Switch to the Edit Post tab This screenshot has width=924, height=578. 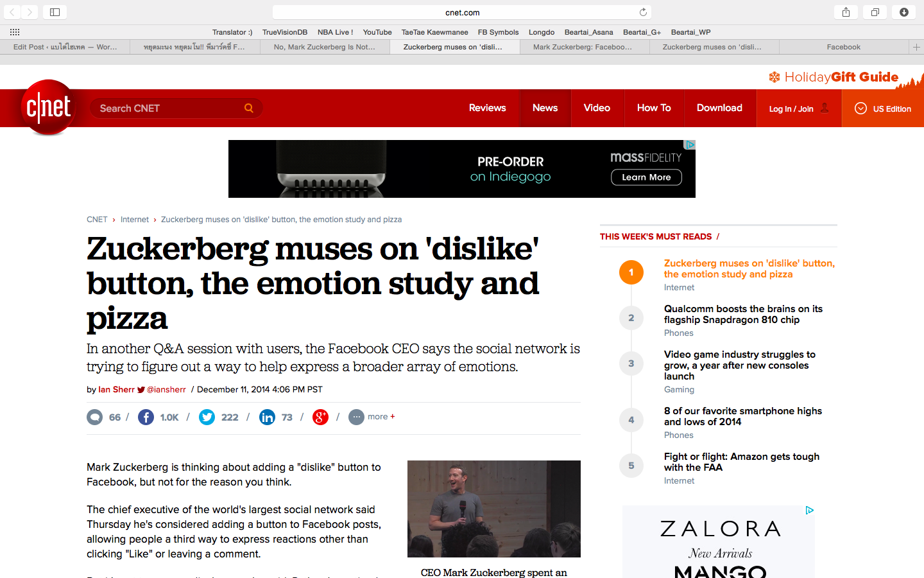pyautogui.click(x=65, y=47)
